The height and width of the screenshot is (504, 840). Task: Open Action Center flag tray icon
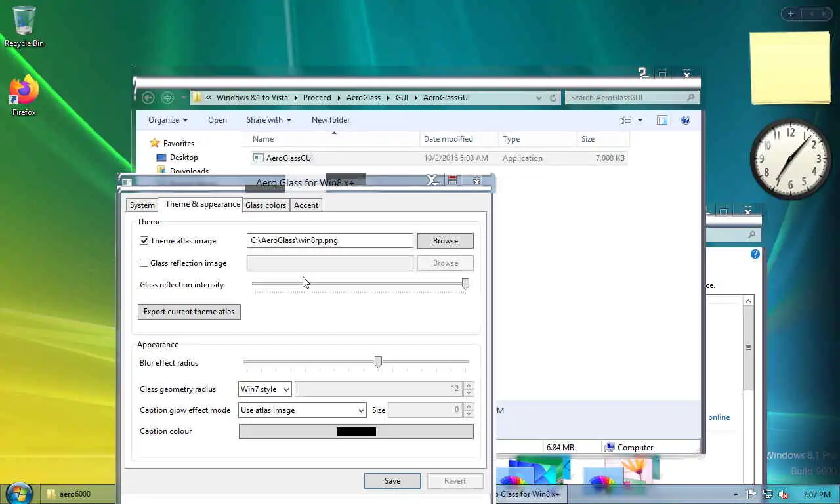[752, 494]
